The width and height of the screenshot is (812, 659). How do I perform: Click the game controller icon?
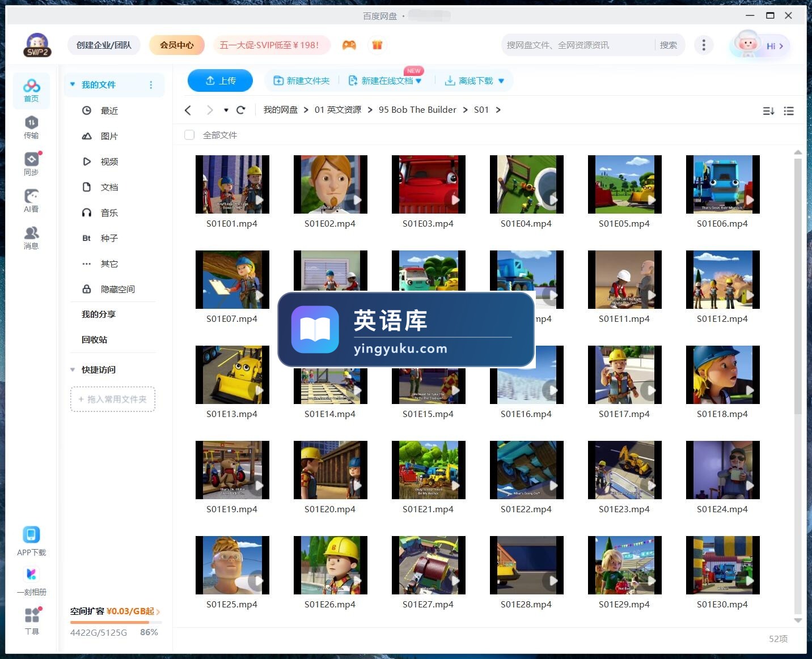(349, 45)
